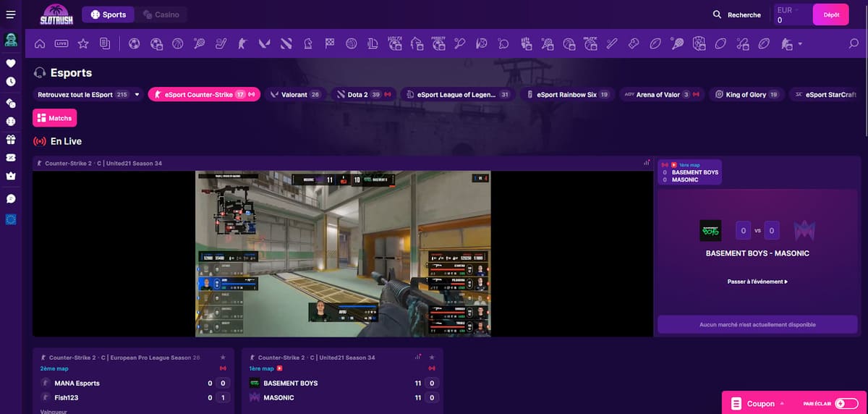Image resolution: width=868 pixels, height=414 pixels.
Task: Open the live chat bubble in sidebar
Action: (x=10, y=198)
